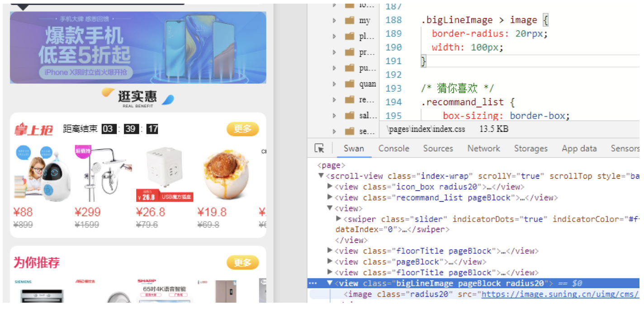
Task: Click the ¥1599 struck-through price
Action: tap(88, 225)
